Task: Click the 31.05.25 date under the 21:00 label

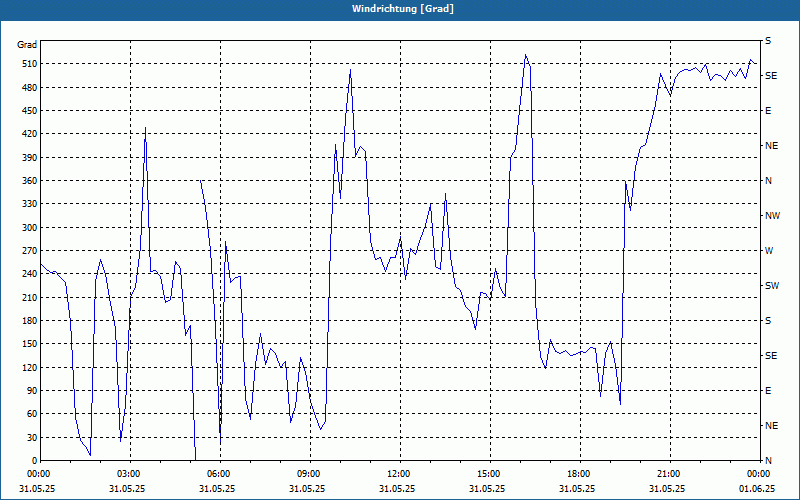Action: coord(667,488)
